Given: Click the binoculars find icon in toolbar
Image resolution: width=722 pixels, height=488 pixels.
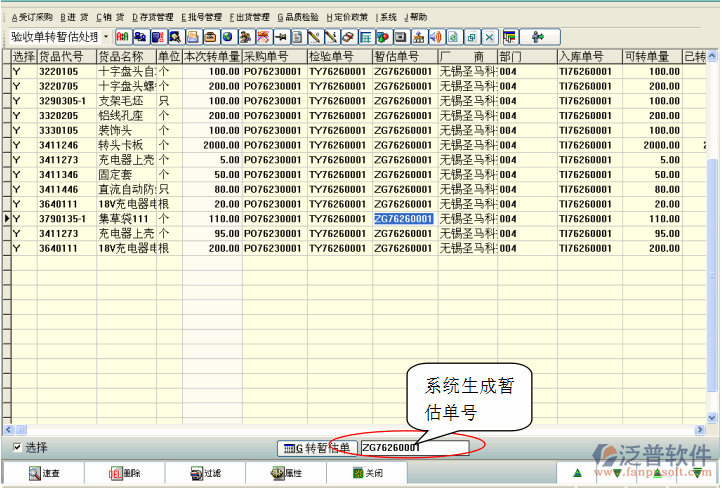Looking at the screenshot, I should coord(174,37).
